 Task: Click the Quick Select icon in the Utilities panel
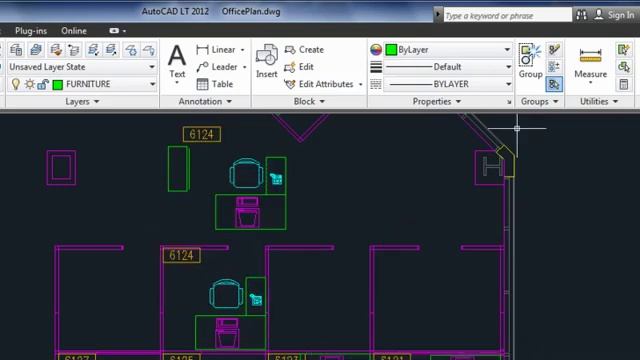tap(623, 50)
